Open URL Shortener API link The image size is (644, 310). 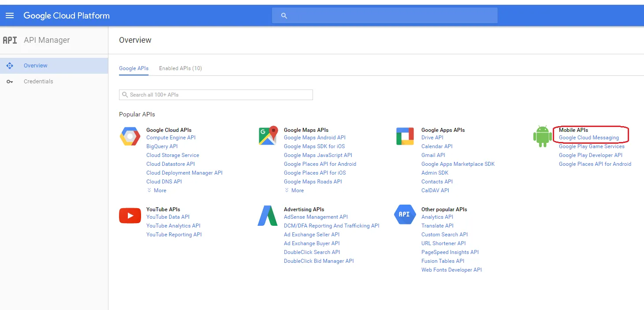click(443, 243)
